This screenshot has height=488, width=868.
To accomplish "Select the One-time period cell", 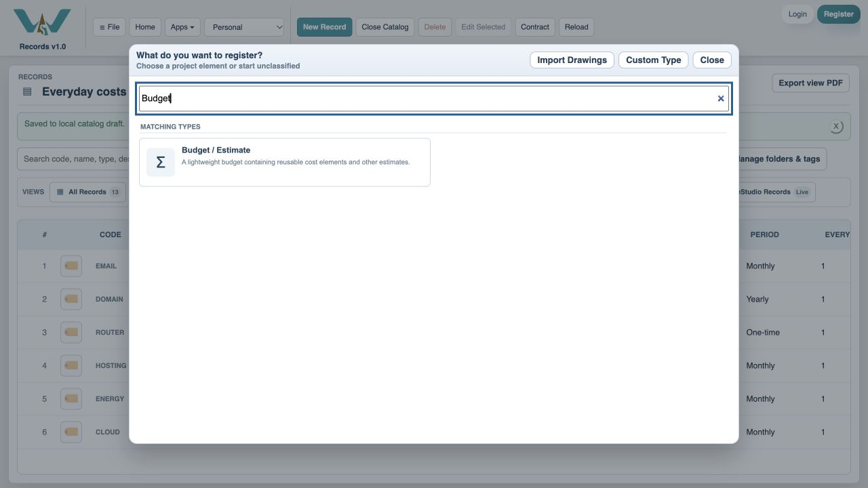I will pos(763,332).
